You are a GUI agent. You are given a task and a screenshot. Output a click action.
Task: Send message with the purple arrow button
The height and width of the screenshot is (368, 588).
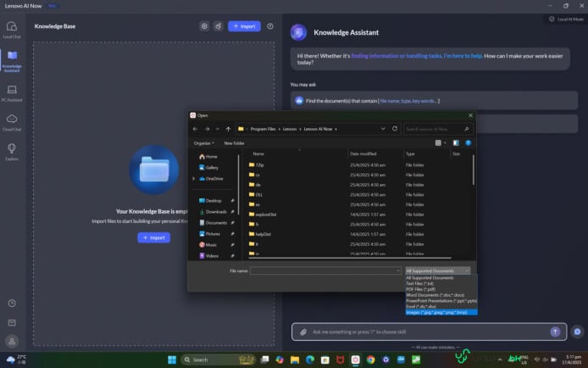point(555,332)
